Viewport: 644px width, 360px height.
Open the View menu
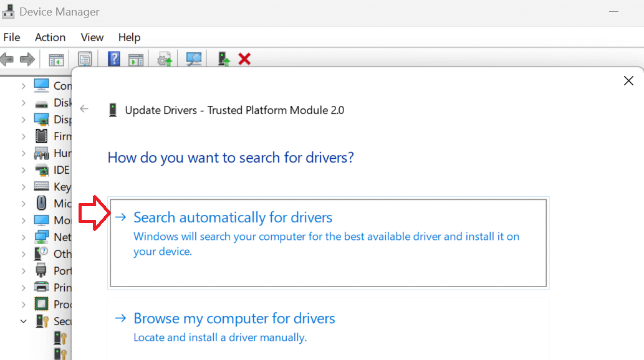92,37
